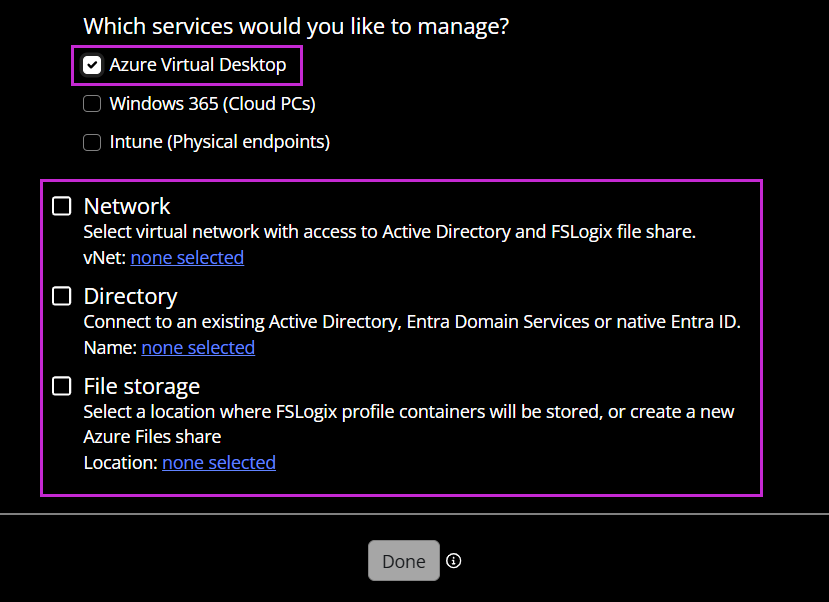
Task: Check the Network section checkbox
Action: 62,206
